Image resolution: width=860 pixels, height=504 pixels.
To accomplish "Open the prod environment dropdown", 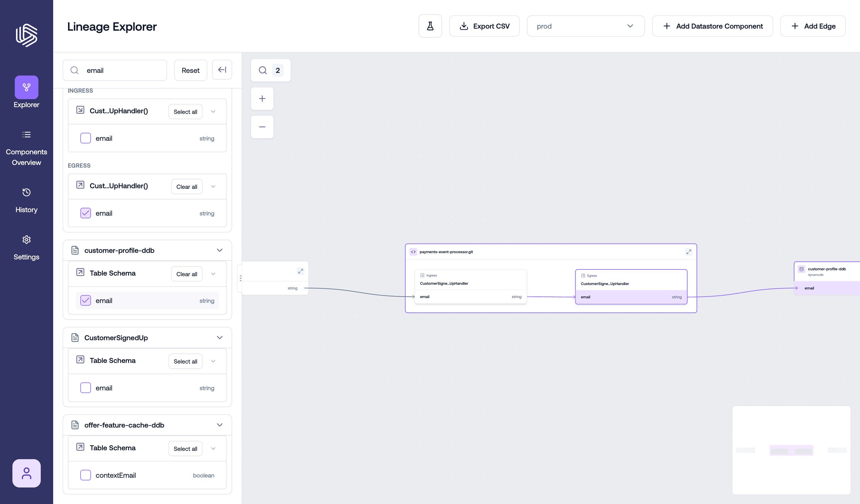I will 586,26.
